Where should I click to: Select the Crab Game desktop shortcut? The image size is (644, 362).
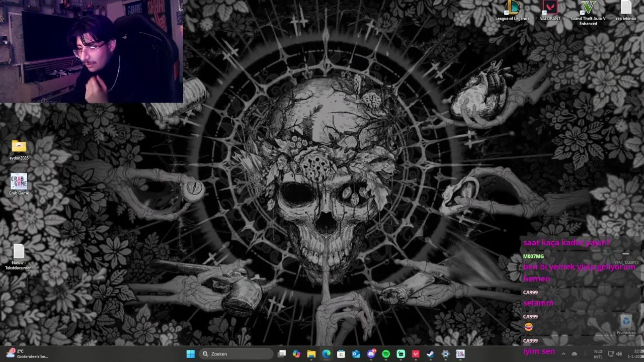point(19,185)
